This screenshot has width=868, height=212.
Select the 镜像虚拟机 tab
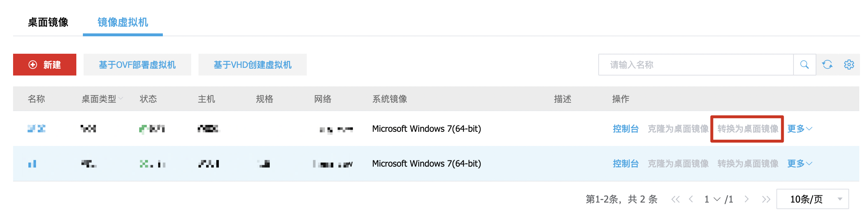tap(123, 23)
